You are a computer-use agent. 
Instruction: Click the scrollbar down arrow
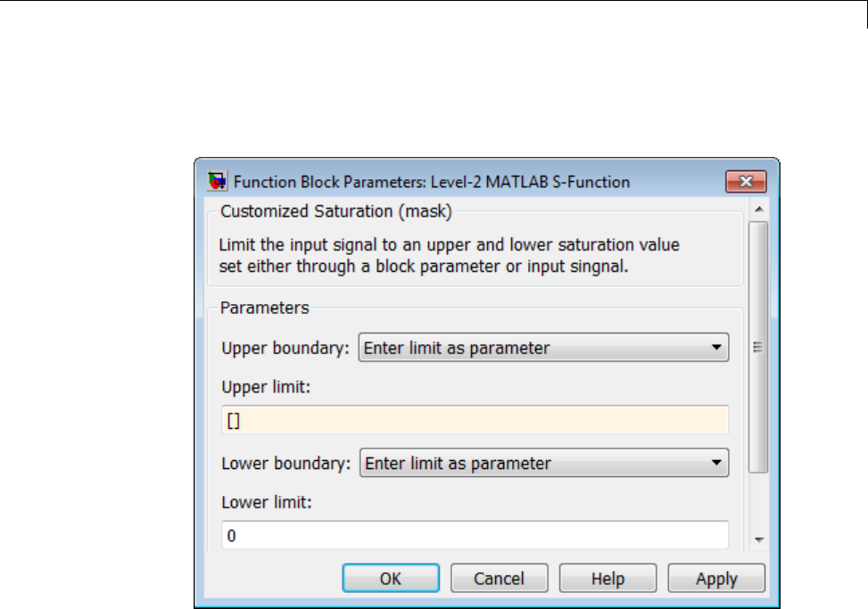tap(758, 539)
